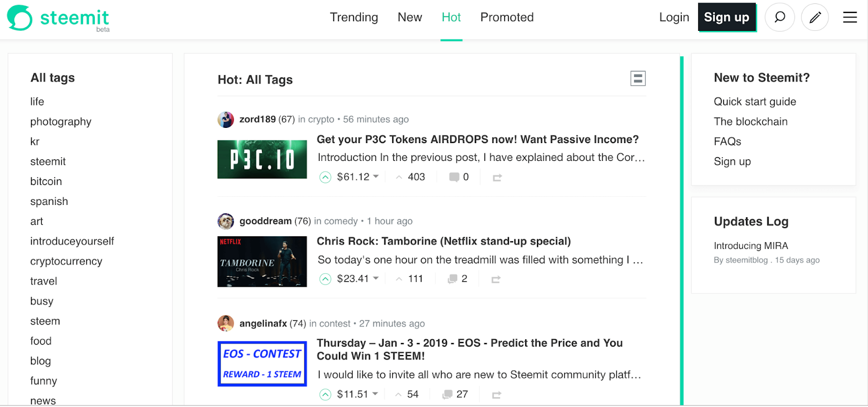Screen dimensions: 868x407
Task: Open the gooddream username link
Action: click(265, 221)
